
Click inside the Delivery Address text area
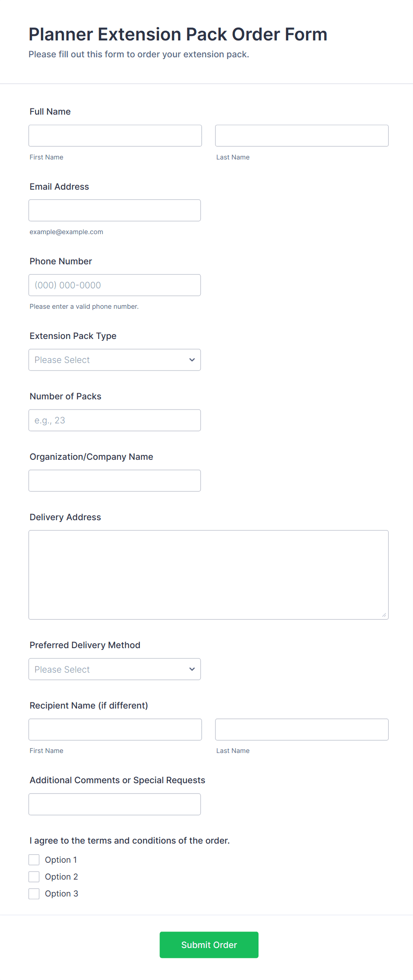[x=208, y=574]
